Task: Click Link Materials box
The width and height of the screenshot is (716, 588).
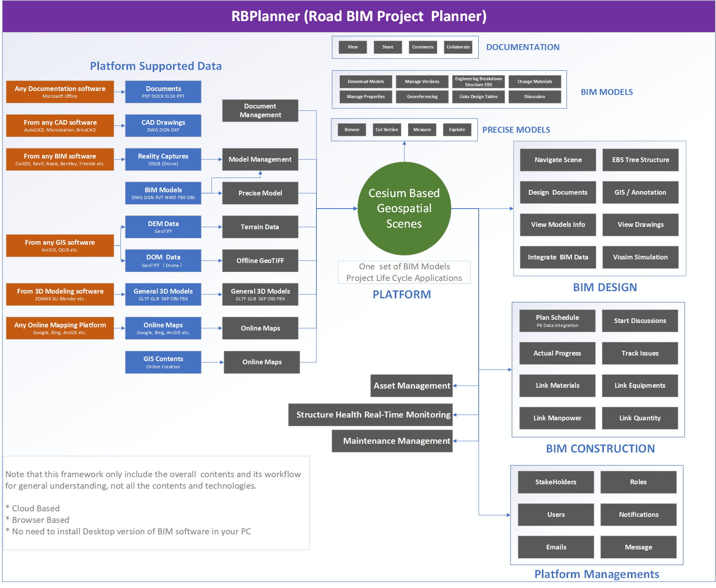Action: click(x=557, y=385)
